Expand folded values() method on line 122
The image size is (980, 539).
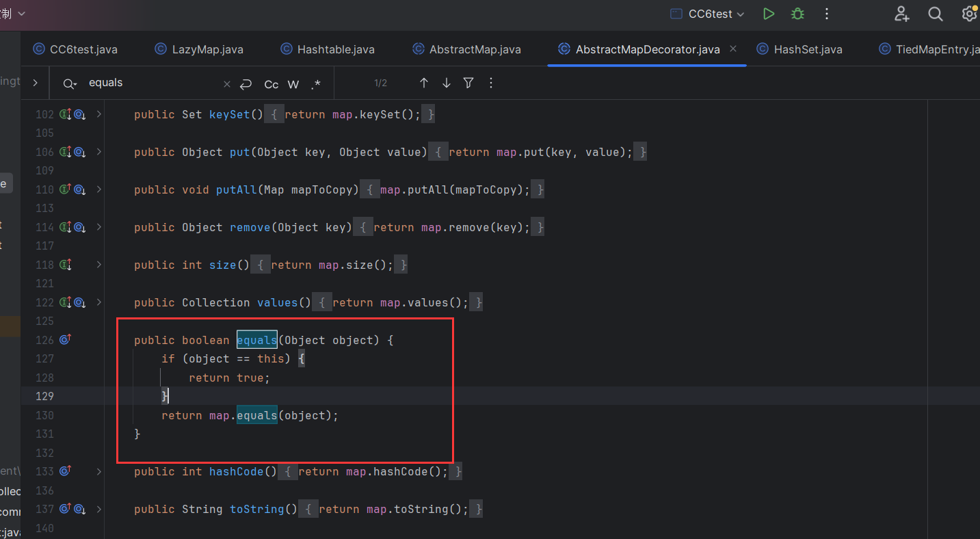(99, 302)
